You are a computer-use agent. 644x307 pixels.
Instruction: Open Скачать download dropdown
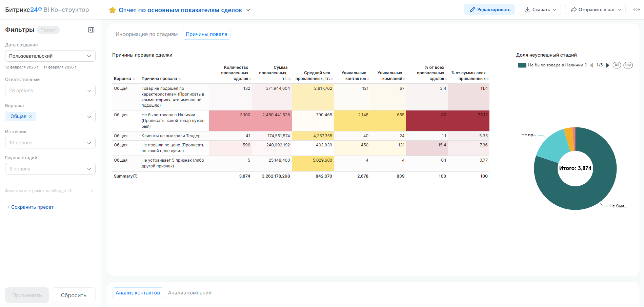click(x=540, y=9)
